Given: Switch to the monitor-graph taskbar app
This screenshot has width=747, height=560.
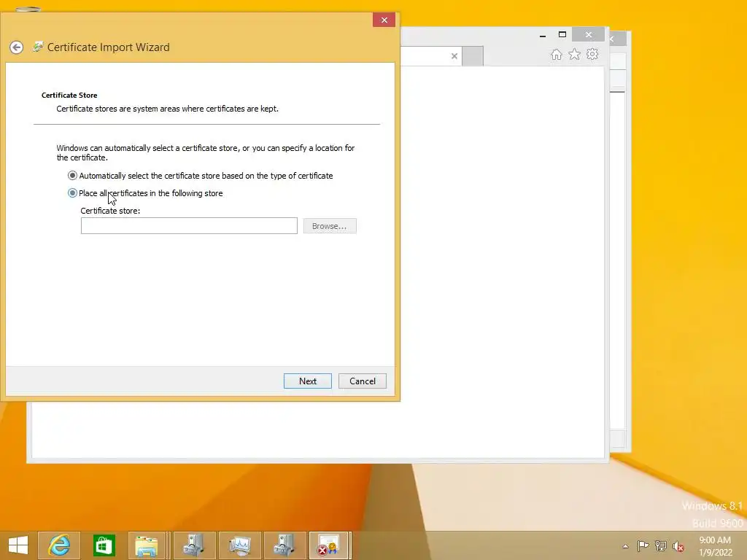Looking at the screenshot, I should point(239,545).
